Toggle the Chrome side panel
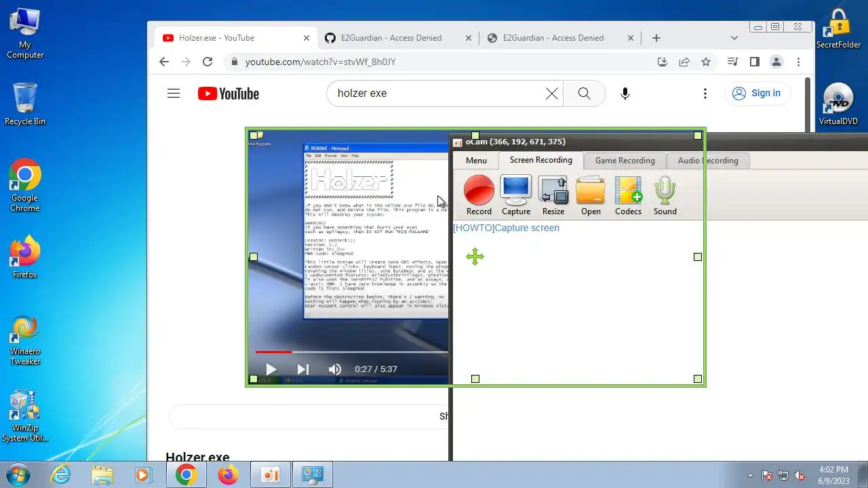 754,62
